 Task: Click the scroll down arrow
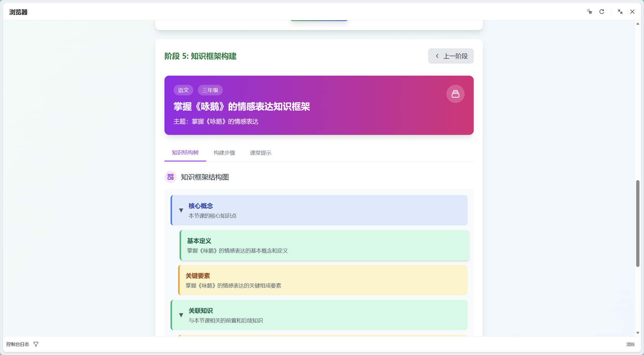click(x=638, y=333)
